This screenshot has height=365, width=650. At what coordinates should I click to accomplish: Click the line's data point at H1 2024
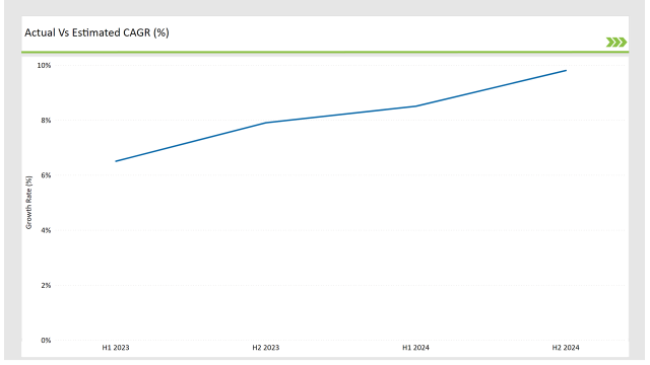click(416, 106)
